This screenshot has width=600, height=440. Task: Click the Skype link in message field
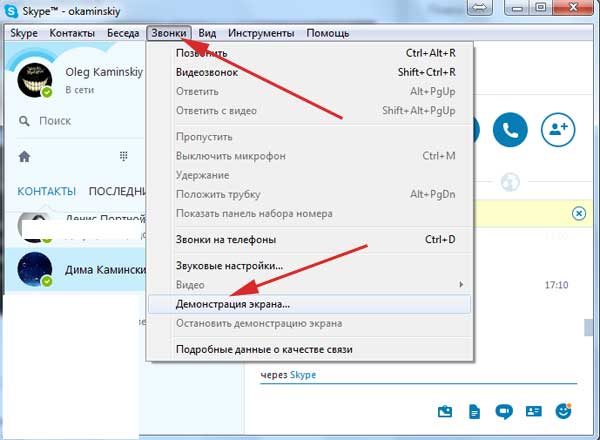point(303,374)
